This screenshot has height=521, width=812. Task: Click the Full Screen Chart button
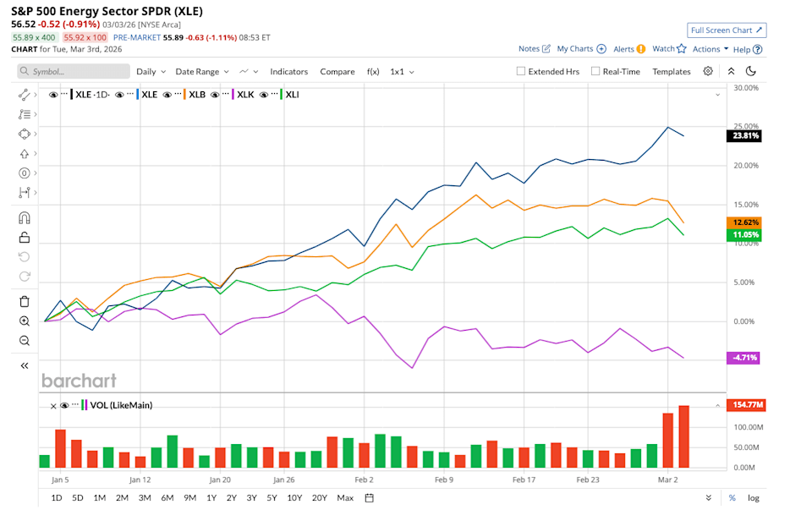pos(726,30)
